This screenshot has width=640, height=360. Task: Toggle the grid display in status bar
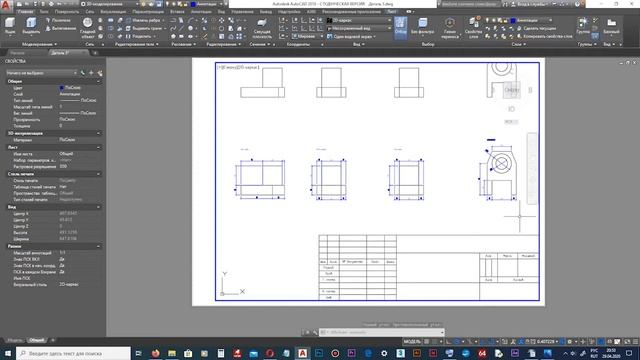point(427,341)
